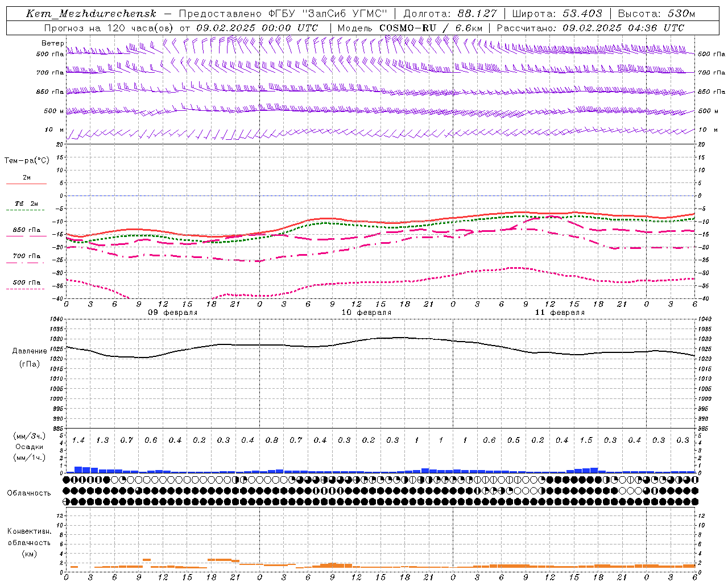Viewport: 728px width, 582px height.
Task: Click the 'Давление' pressure panel label
Action: (x=30, y=351)
